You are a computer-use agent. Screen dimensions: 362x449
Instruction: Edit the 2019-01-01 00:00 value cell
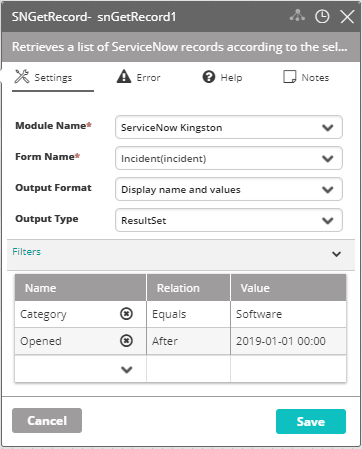click(x=288, y=341)
